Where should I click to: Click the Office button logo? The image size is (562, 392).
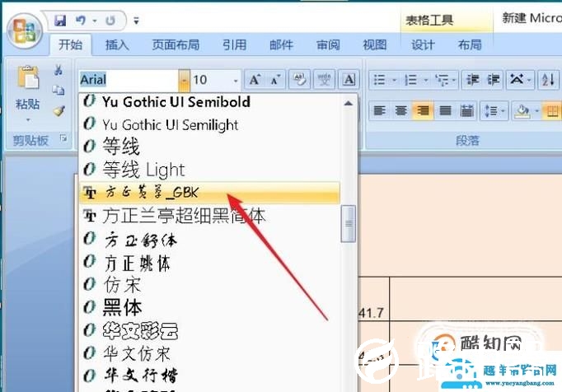(25, 30)
